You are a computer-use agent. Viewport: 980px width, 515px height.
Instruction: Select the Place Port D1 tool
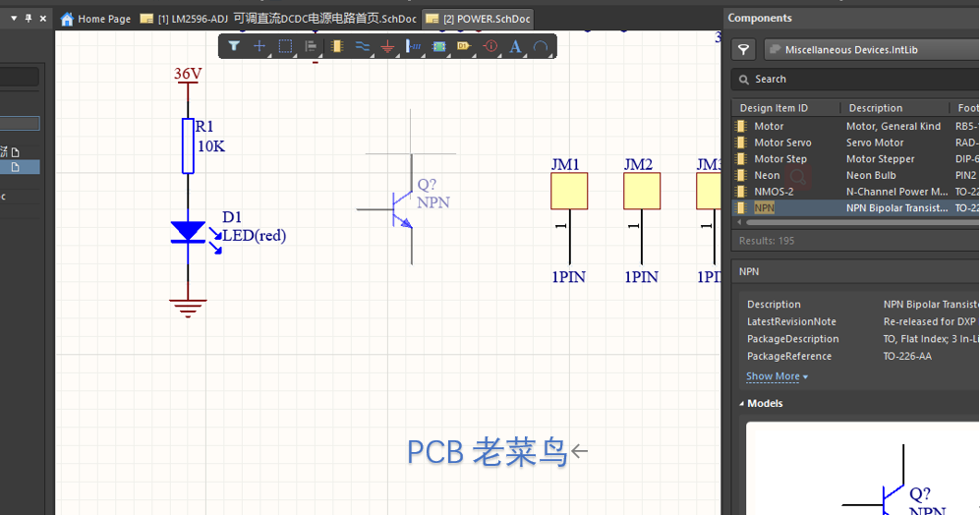(465, 46)
